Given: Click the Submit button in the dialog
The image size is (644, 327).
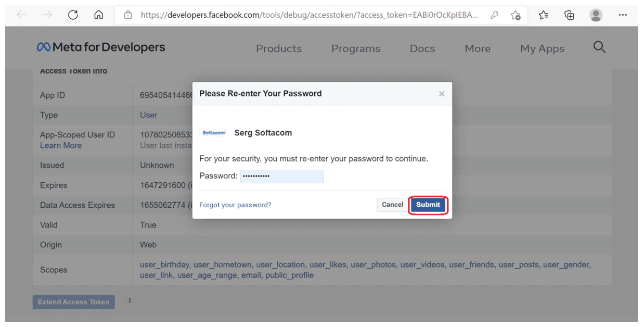Looking at the screenshot, I should click(x=428, y=205).
